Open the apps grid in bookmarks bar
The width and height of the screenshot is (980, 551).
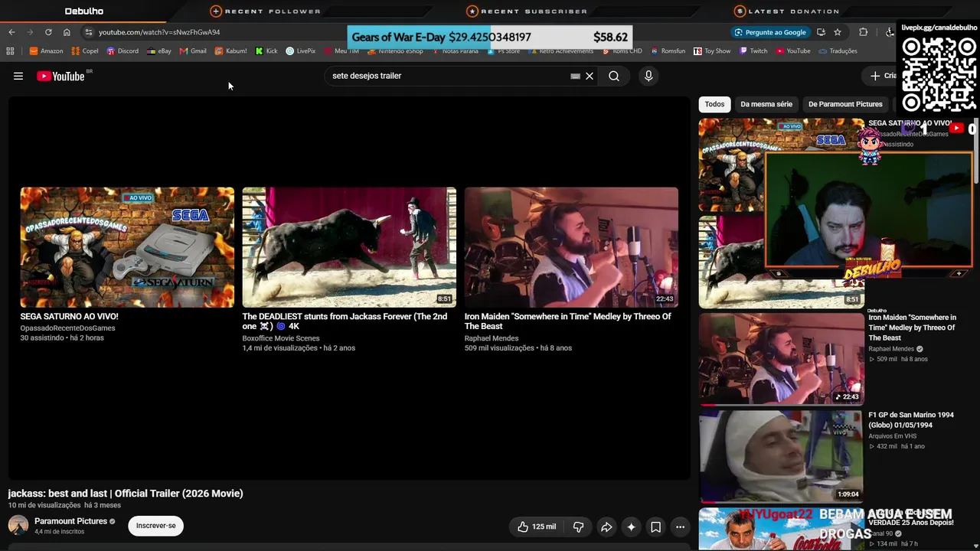10,51
